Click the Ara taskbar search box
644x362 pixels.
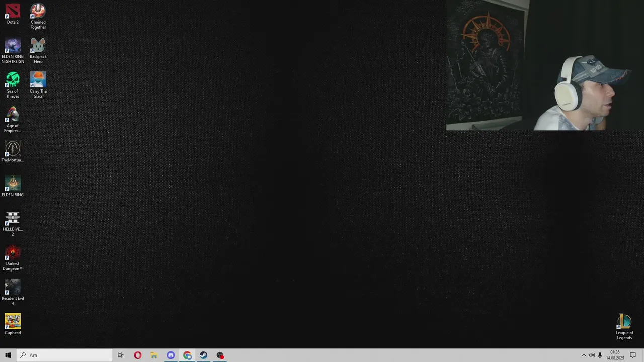[64, 355]
